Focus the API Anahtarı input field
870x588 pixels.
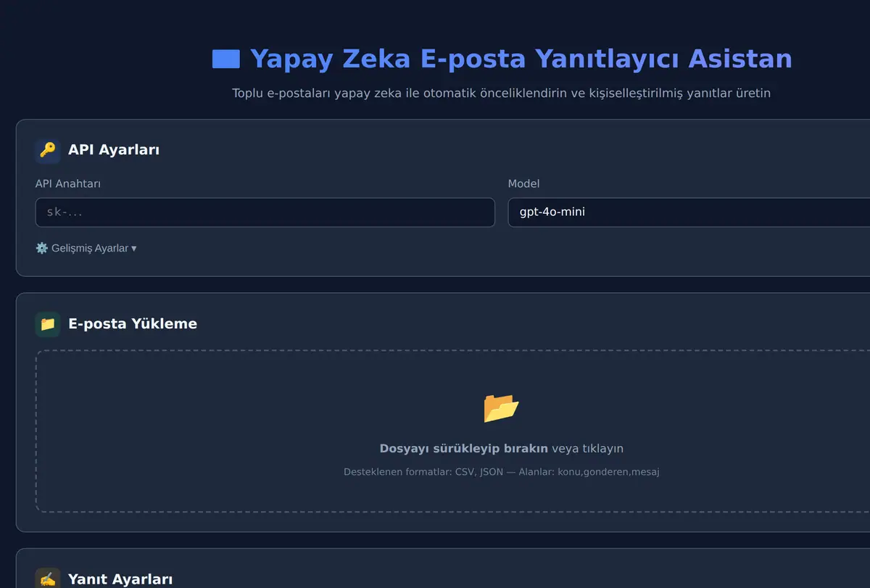(265, 212)
